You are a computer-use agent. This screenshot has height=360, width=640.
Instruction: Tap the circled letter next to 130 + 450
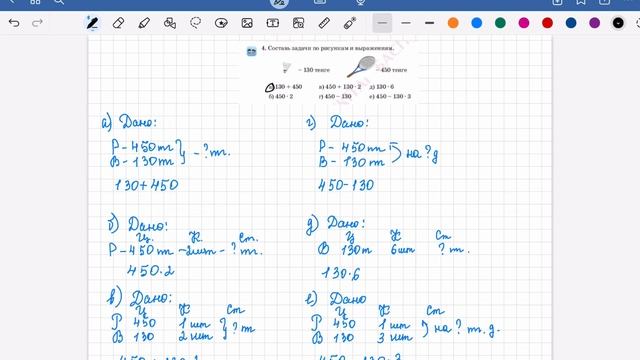point(270,87)
